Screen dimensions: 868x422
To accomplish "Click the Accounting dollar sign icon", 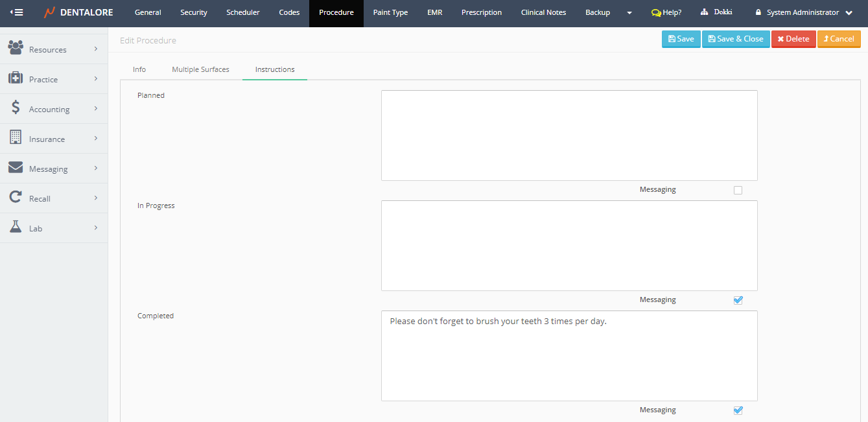I will (16, 108).
